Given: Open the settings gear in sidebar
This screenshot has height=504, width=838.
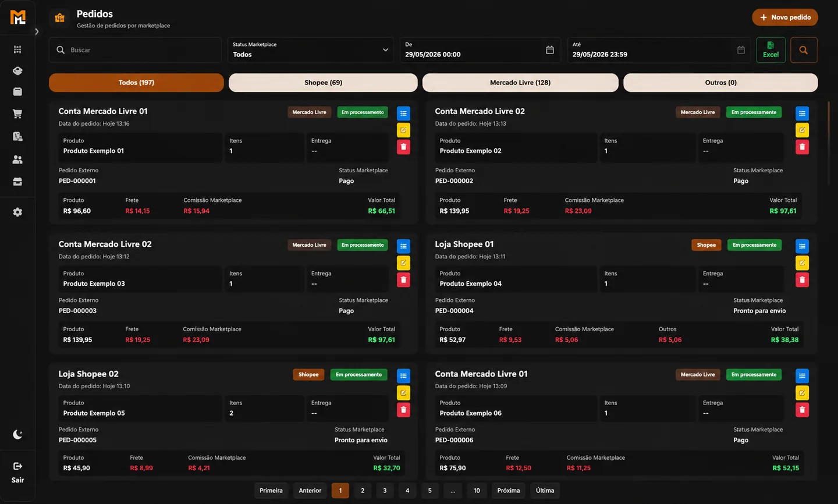Looking at the screenshot, I should pyautogui.click(x=17, y=212).
